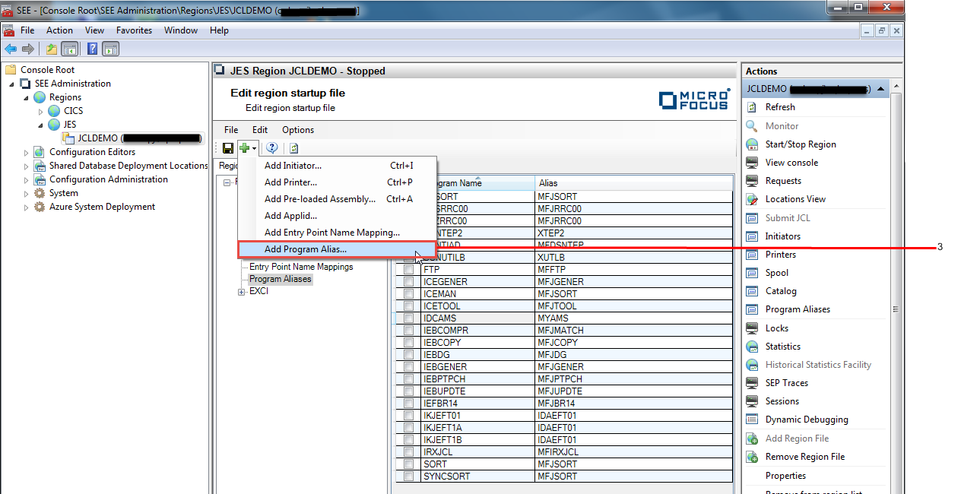Click the Save disk icon in editor toolbar

click(227, 148)
